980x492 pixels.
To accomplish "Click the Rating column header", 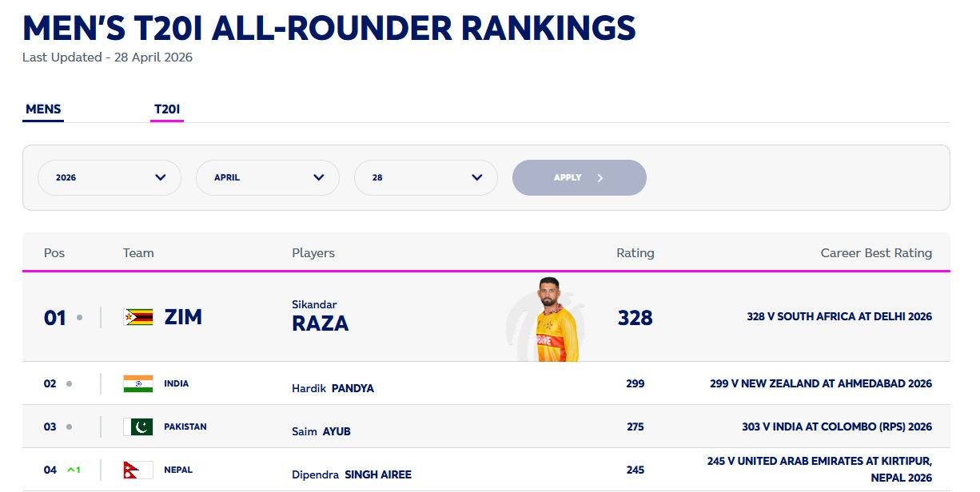I will [x=635, y=253].
